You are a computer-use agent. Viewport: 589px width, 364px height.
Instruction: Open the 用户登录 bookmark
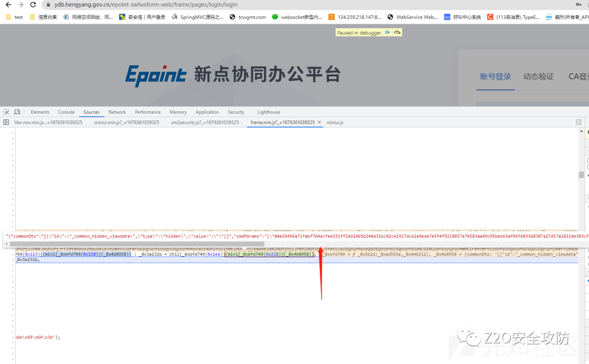[x=142, y=17]
